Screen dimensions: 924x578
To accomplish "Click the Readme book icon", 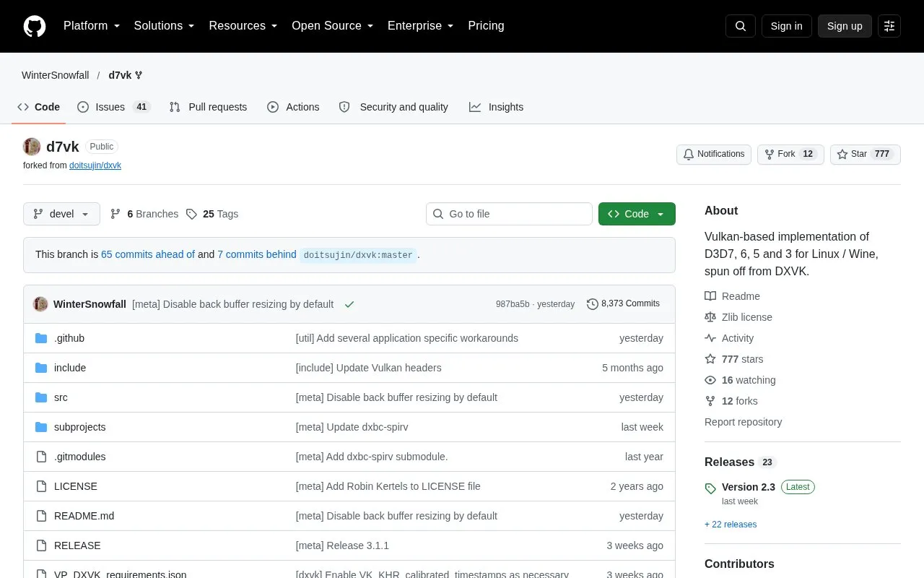I will pyautogui.click(x=710, y=296).
